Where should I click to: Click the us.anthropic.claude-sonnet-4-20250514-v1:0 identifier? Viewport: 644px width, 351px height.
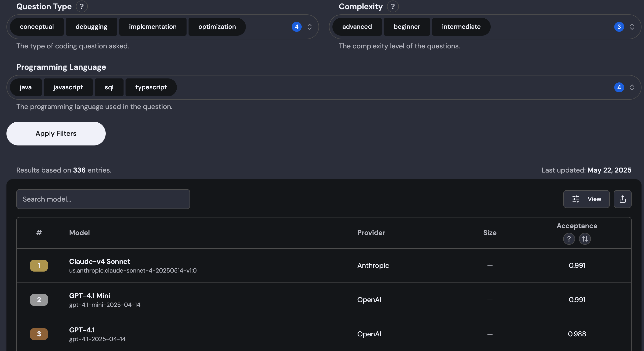coord(133,270)
